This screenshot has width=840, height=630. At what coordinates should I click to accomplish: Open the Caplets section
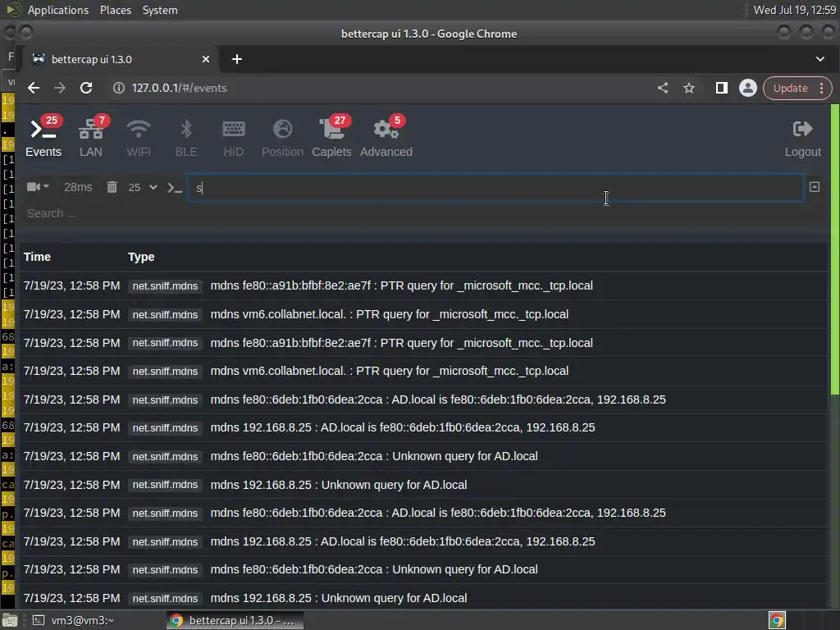pos(331,137)
